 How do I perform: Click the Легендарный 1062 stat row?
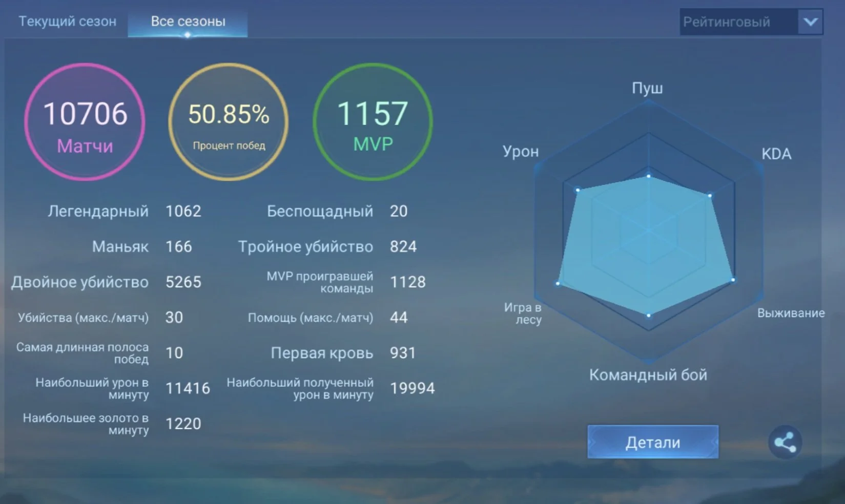click(125, 211)
